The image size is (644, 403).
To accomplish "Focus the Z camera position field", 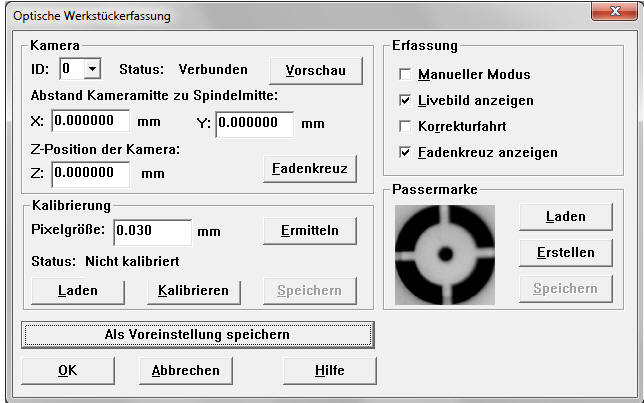I will click(x=91, y=173).
